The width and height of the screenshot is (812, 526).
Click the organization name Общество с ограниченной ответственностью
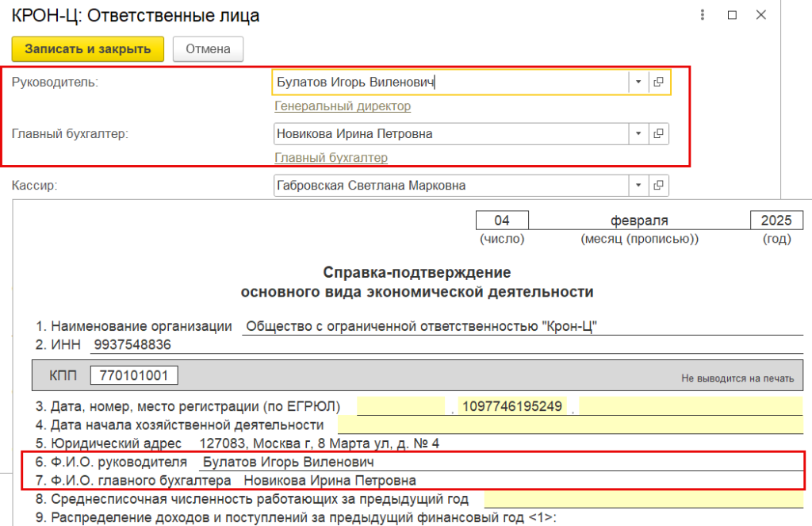tap(422, 327)
